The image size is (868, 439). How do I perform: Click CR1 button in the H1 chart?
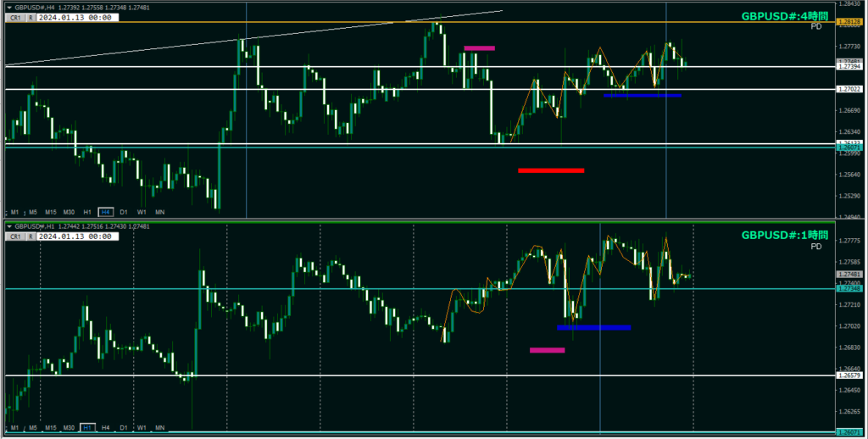point(15,236)
